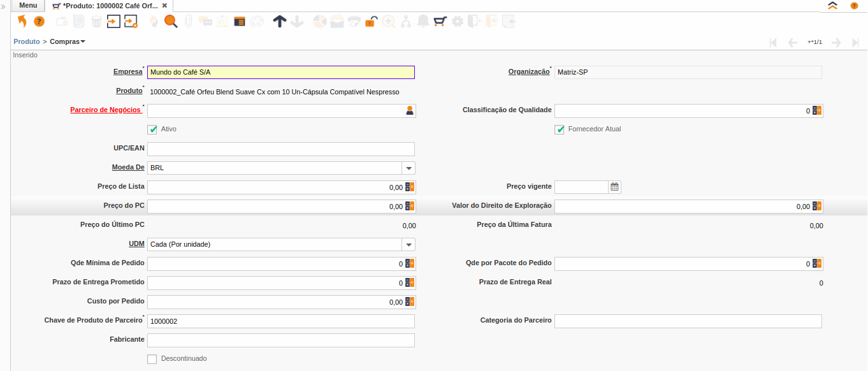Viewport: 868px width, 371px height.
Task: Go to parent record with the up arrow
Action: tap(279, 21)
